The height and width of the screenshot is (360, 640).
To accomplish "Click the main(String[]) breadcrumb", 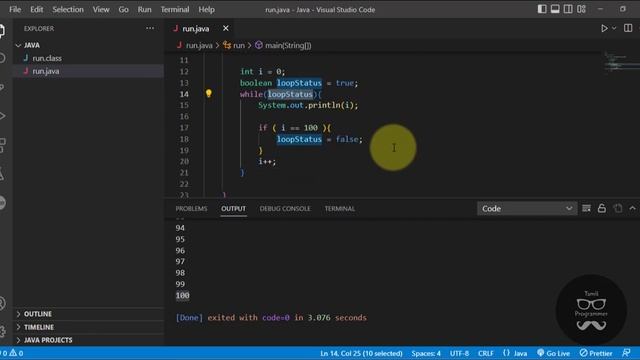I will (288, 45).
